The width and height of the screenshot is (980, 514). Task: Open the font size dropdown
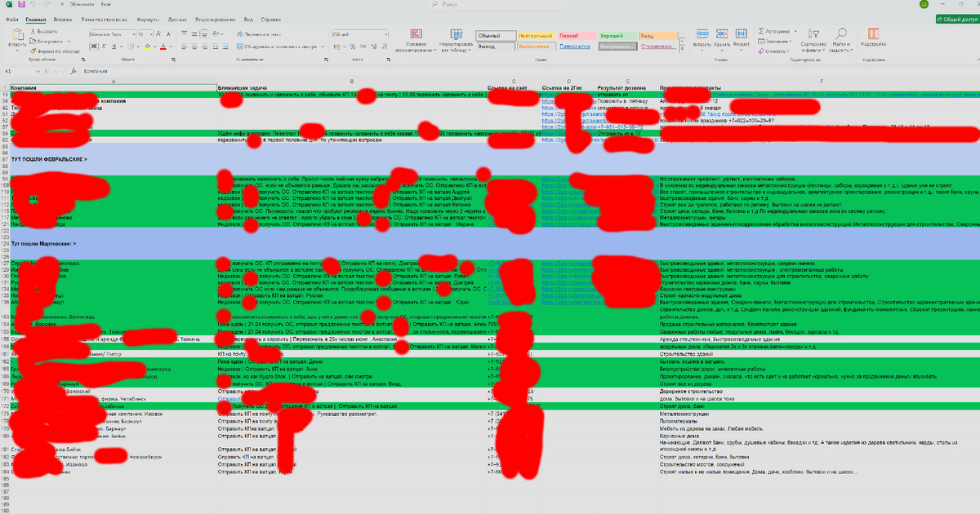point(149,33)
